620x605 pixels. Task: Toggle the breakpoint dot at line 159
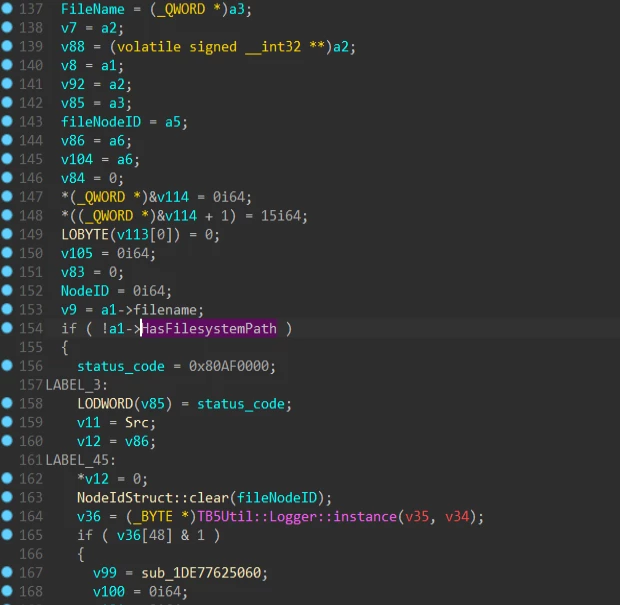(x=8, y=423)
